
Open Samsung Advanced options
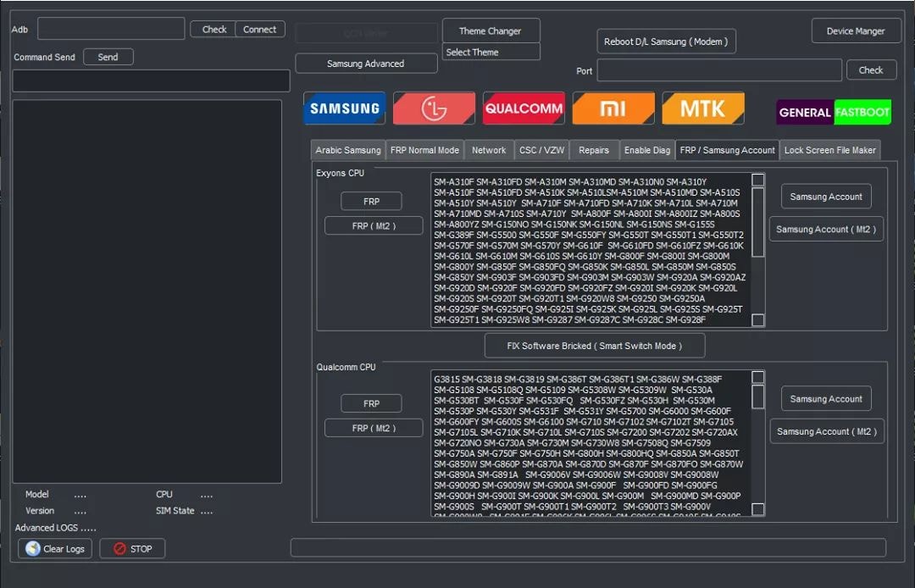coord(366,64)
